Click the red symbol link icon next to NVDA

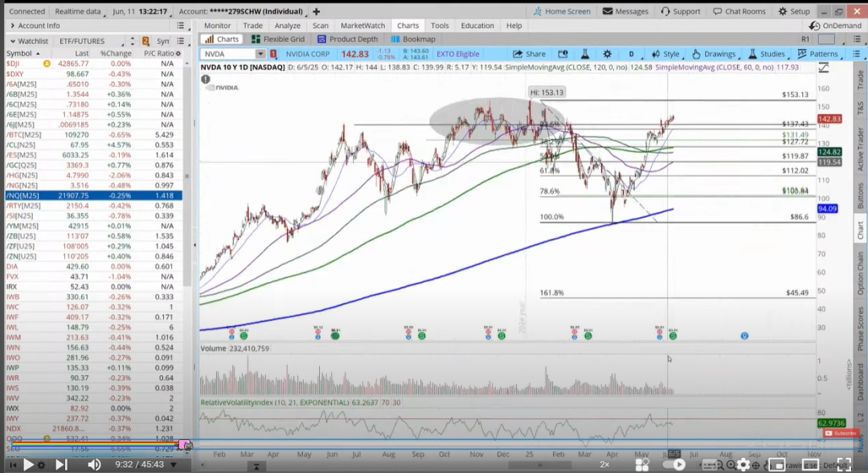point(273,54)
